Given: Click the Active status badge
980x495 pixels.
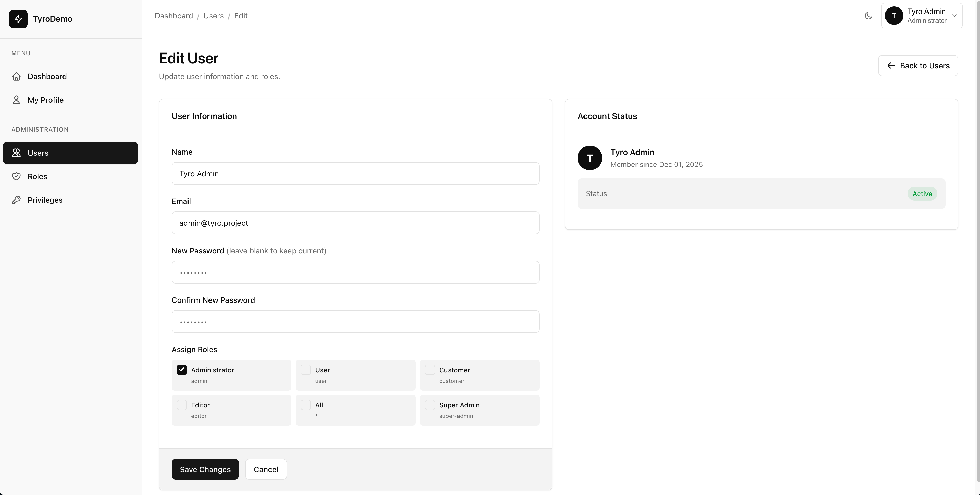Looking at the screenshot, I should click(922, 193).
